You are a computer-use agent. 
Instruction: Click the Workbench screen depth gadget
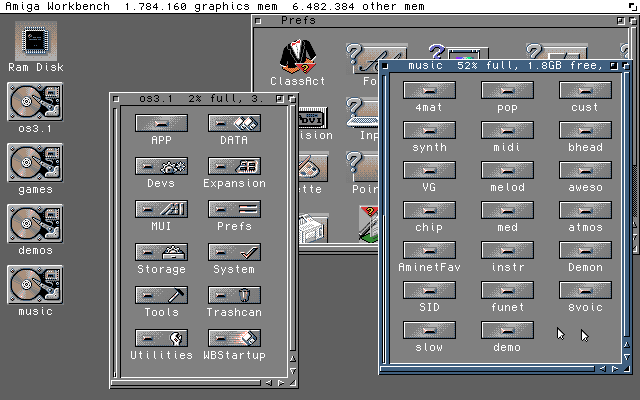point(633,6)
